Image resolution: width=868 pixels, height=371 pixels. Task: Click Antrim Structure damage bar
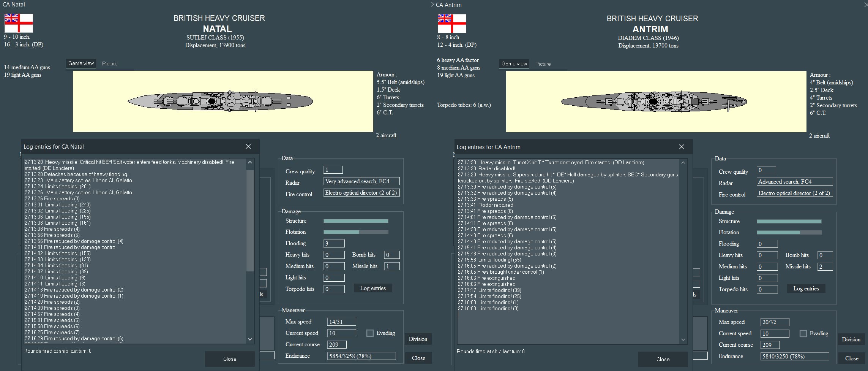(x=789, y=221)
